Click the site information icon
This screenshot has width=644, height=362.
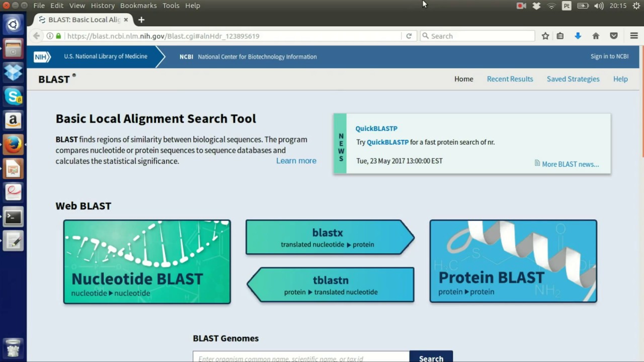pos(50,36)
